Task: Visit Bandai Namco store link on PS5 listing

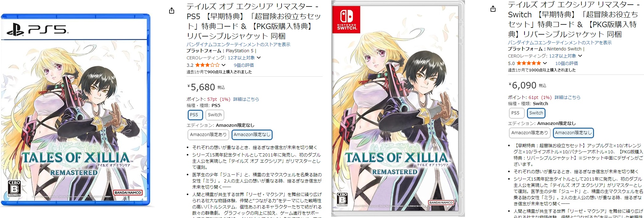Action: pyautogui.click(x=238, y=45)
